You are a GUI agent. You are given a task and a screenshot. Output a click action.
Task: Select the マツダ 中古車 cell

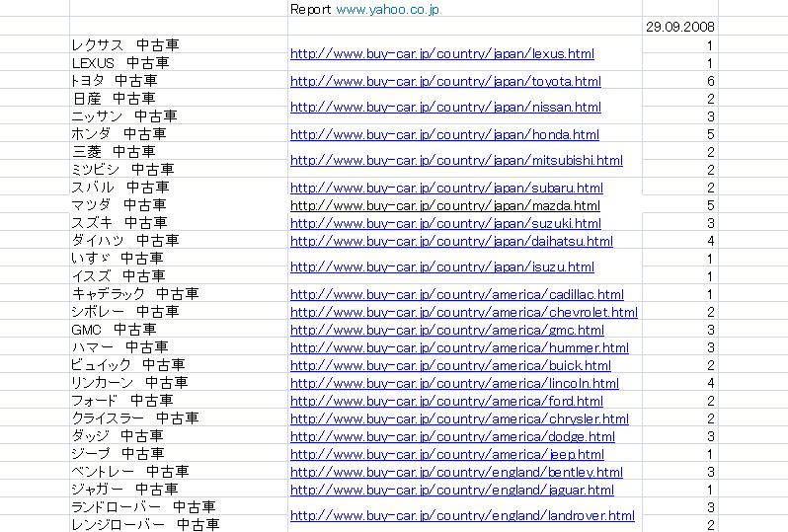pyautogui.click(x=179, y=205)
